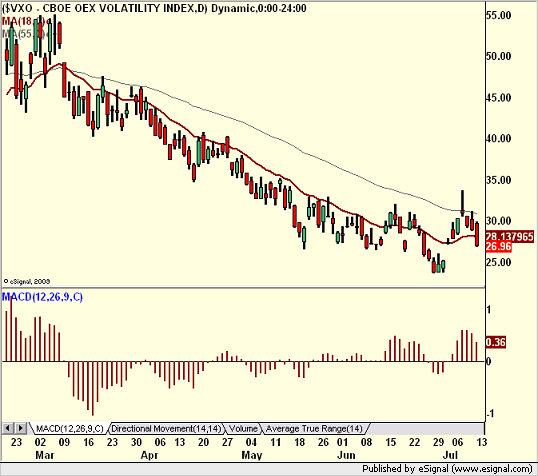Screen dimensions: 538x476
Task: Click the 55.00 price axis label
Action: coord(499,15)
